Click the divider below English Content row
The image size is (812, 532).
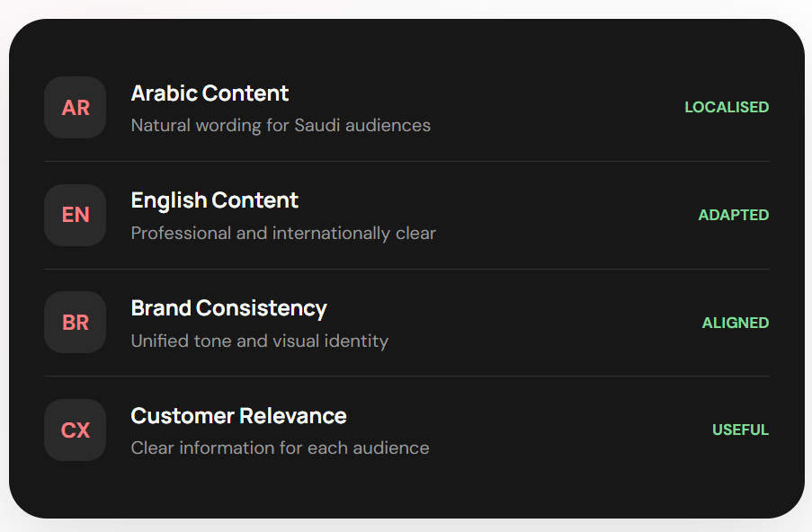[406, 269]
